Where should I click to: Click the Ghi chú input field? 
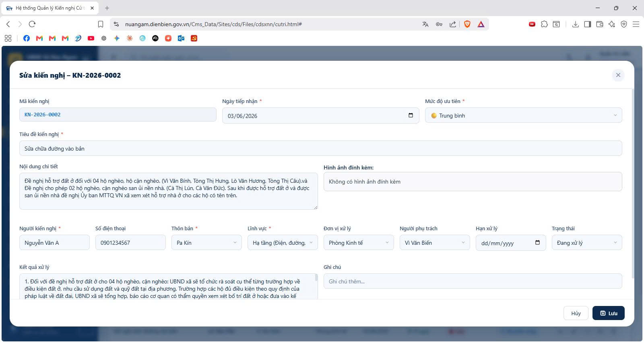point(473,281)
